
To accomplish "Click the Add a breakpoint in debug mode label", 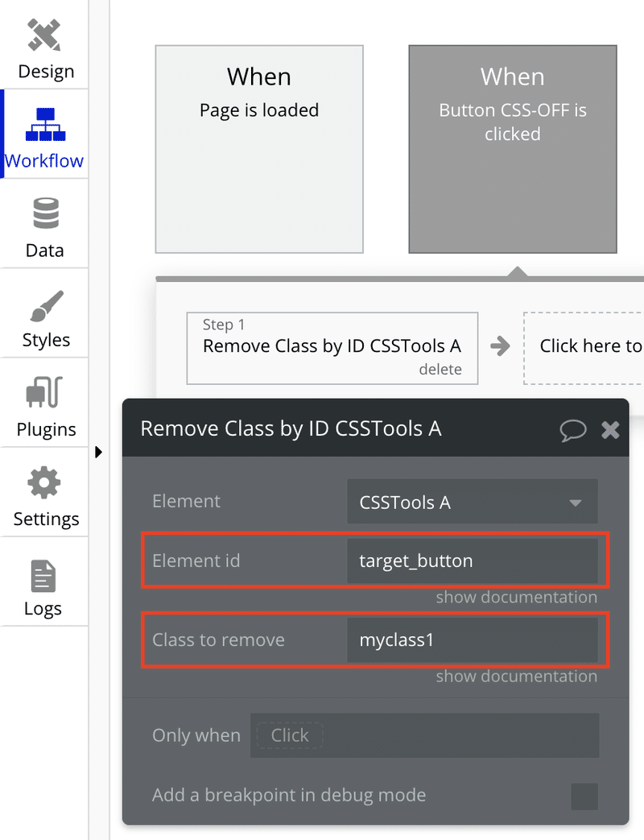I will [289, 795].
